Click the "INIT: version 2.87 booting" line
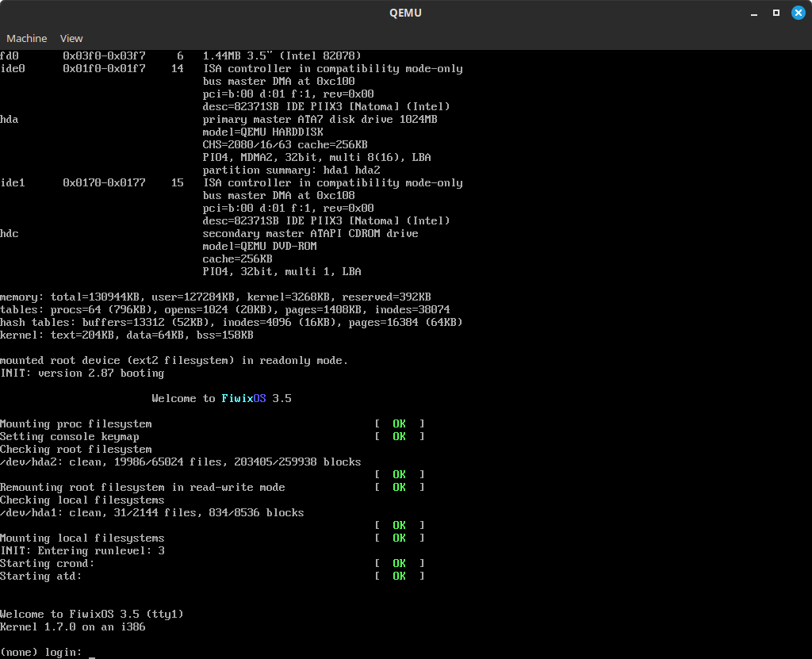 82,373
